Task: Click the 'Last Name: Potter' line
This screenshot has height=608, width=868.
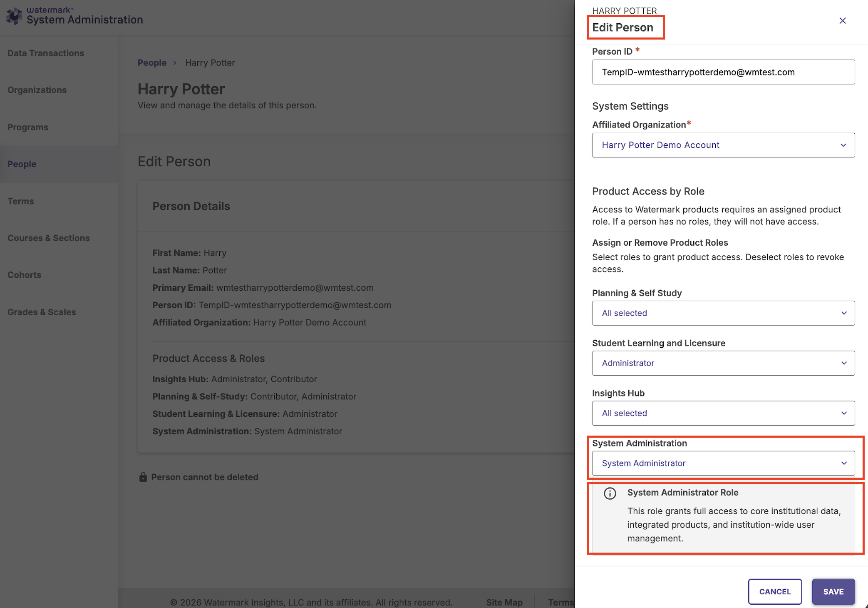Action: (189, 270)
